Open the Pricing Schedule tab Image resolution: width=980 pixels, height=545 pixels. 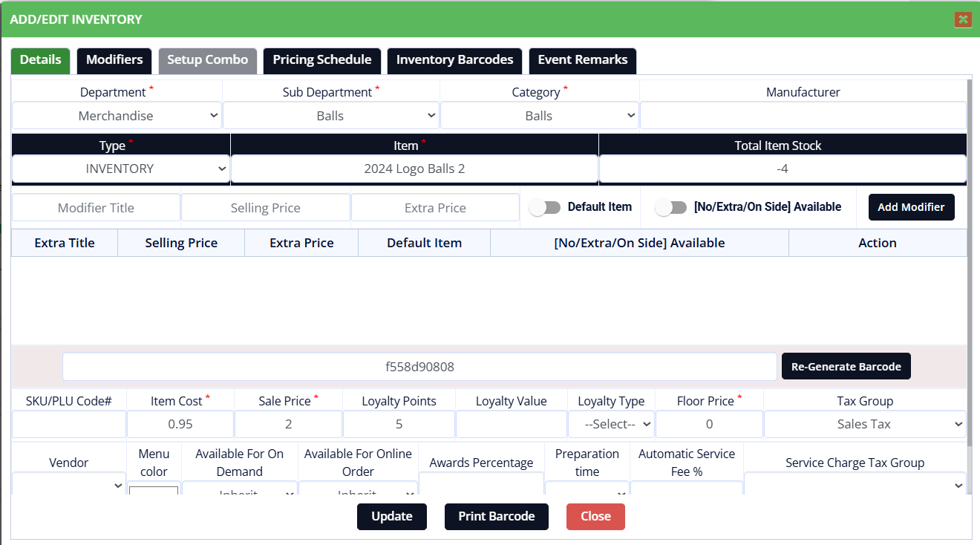[x=322, y=60]
